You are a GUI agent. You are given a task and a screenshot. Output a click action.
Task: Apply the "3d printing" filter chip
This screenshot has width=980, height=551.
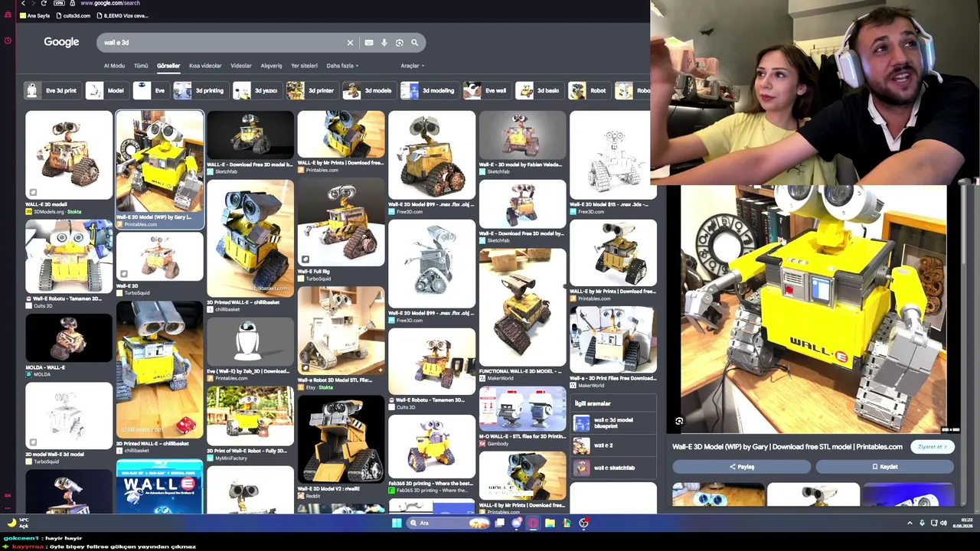pyautogui.click(x=200, y=90)
